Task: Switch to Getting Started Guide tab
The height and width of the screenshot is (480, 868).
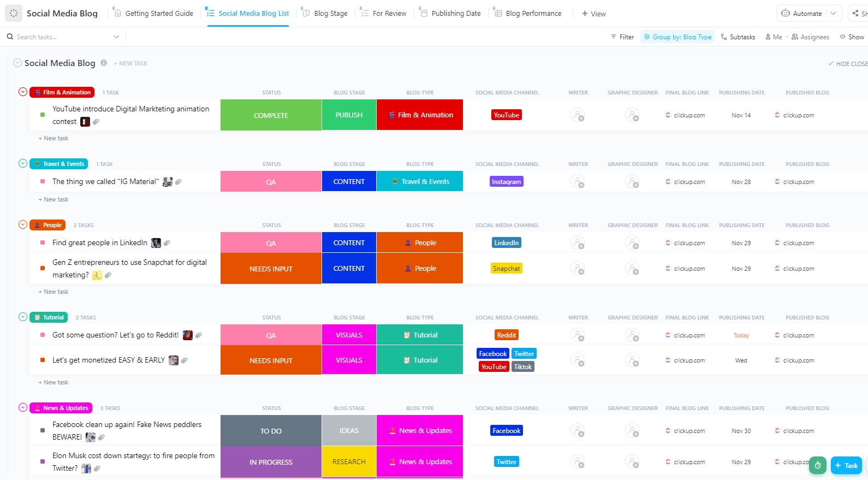Action: tap(153, 13)
